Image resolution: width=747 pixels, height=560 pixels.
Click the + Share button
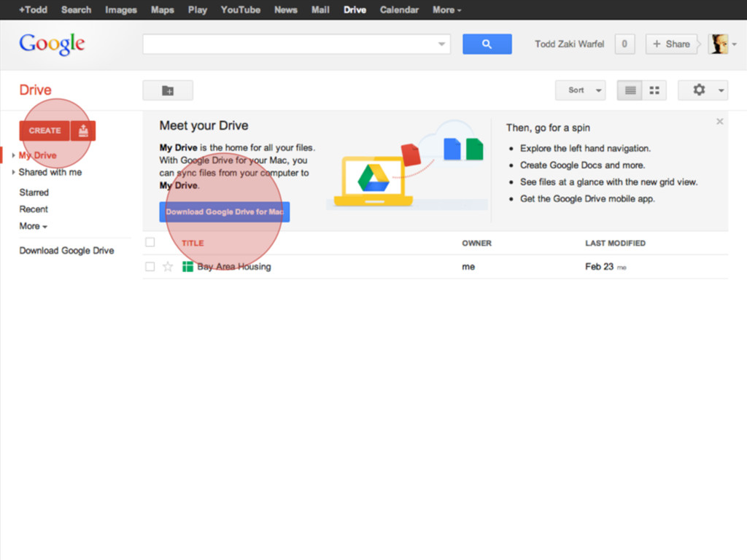tap(671, 44)
